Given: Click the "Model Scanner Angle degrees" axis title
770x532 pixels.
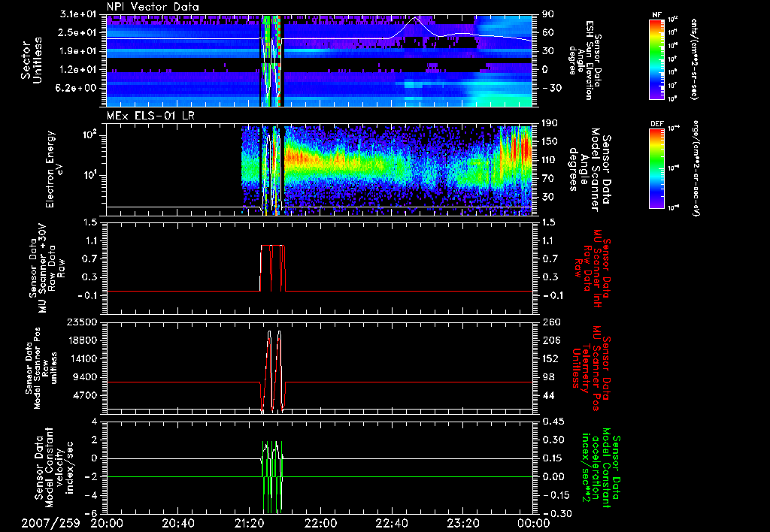Looking at the screenshot, I should (590, 169).
